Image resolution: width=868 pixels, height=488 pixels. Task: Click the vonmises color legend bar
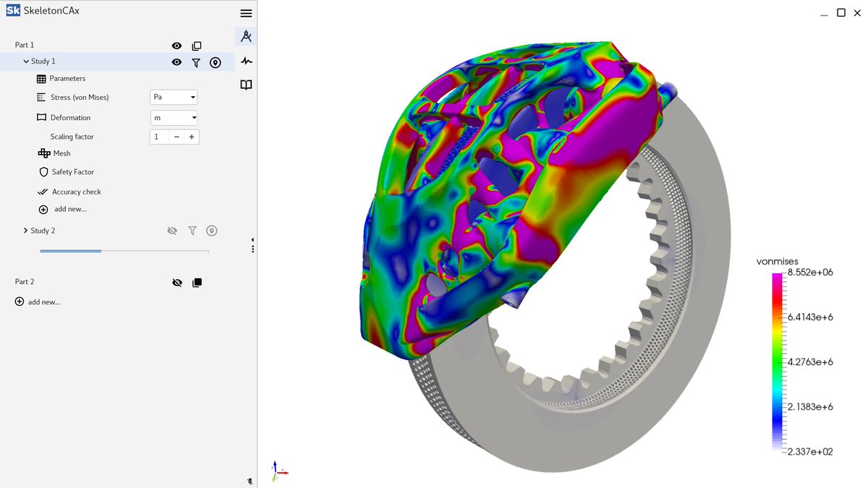point(778,362)
